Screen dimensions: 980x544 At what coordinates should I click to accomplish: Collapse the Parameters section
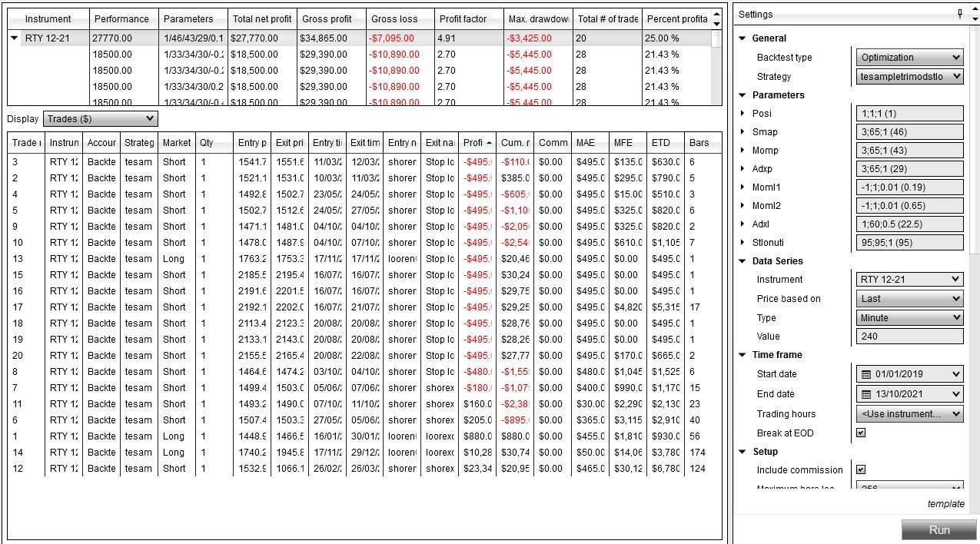point(742,95)
